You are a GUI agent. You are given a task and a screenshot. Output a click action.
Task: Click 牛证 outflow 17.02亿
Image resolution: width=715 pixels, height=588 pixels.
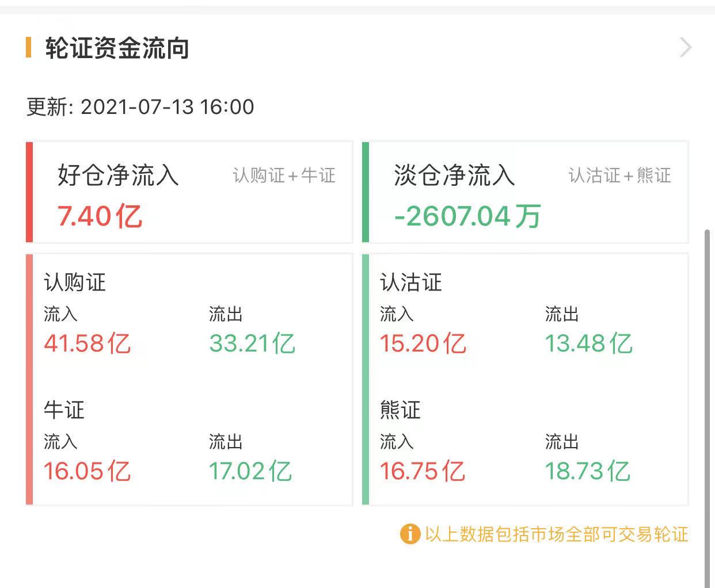click(x=250, y=471)
